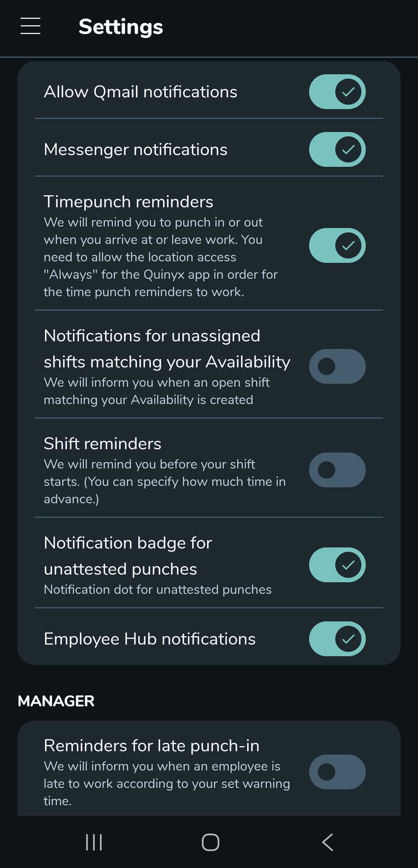Viewport: 418px width, 868px height.
Task: Tap the Shift reminders label
Action: [x=102, y=444]
